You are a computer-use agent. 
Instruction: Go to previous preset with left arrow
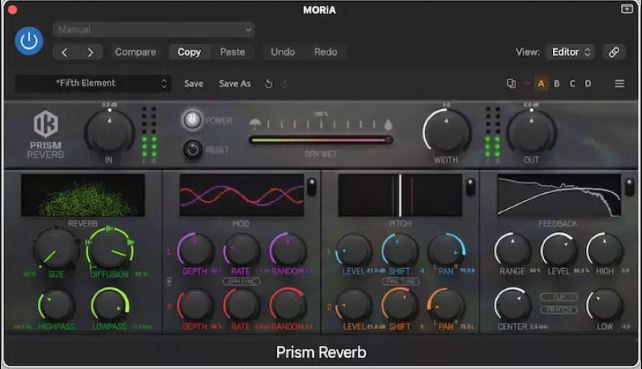64,52
